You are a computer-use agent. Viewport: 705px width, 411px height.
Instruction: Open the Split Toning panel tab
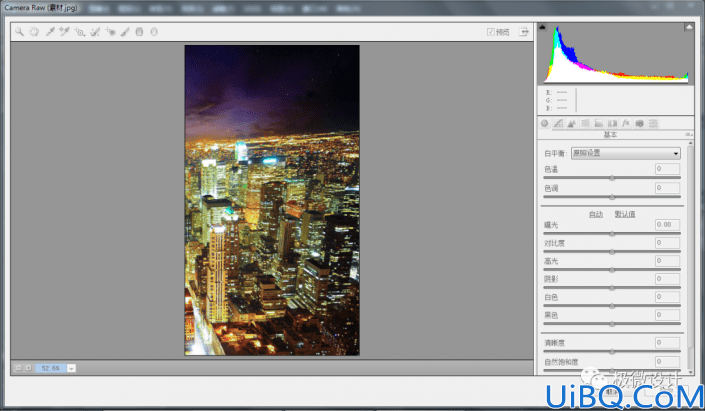[x=598, y=123]
